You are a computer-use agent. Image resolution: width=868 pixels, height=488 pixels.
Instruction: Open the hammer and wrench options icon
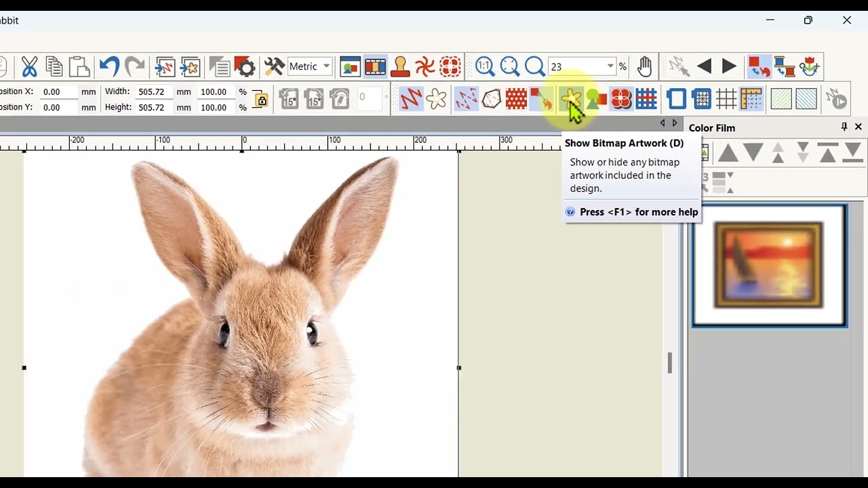coord(274,66)
